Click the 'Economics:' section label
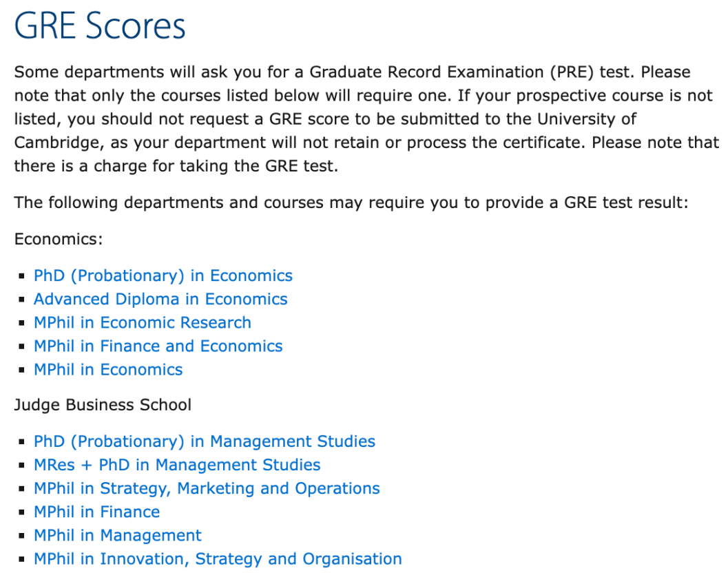Screen dimensions: 728x575 point(59,239)
